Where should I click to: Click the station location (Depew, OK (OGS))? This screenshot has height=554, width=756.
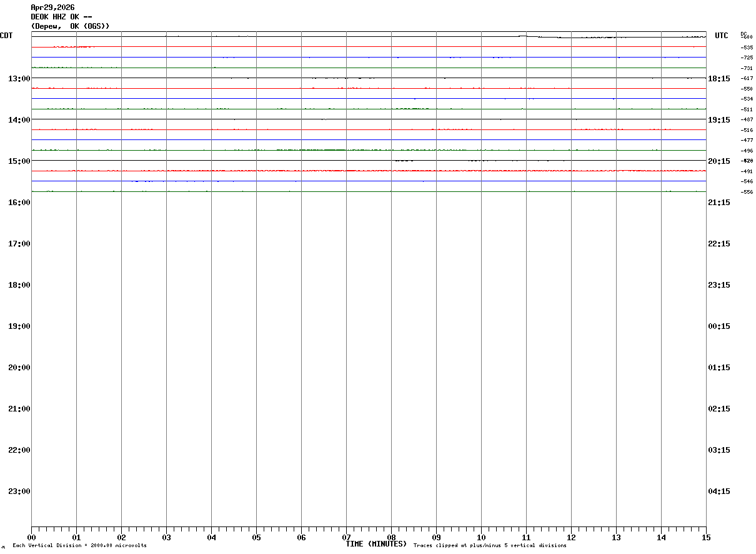tap(70, 26)
